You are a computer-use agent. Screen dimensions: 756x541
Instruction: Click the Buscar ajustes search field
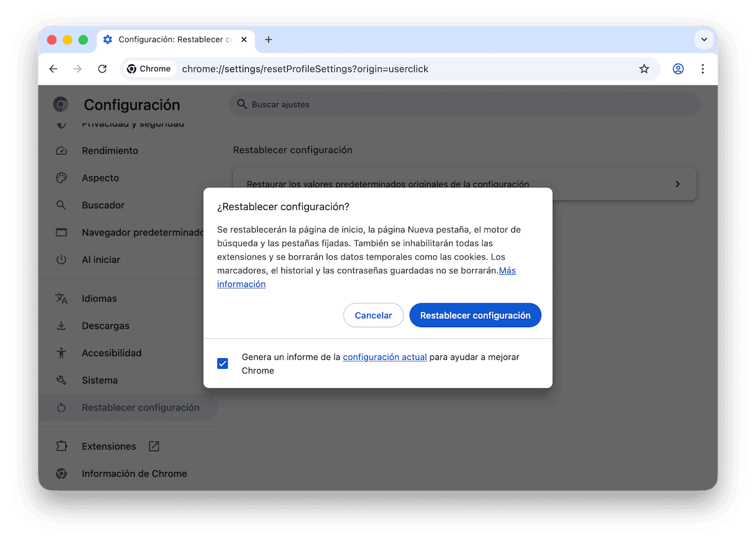tap(464, 104)
